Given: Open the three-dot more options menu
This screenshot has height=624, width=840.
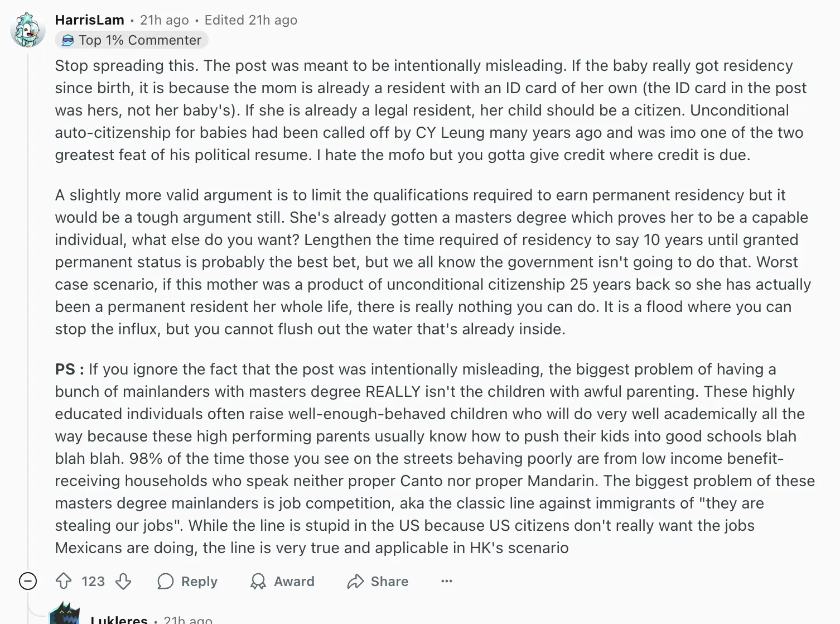Looking at the screenshot, I should point(447,582).
